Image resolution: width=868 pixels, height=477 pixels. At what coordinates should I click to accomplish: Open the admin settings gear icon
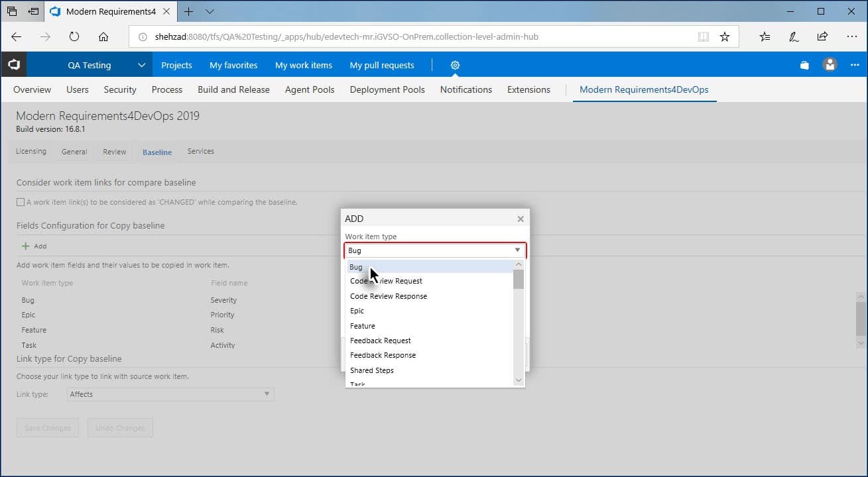[x=455, y=65]
